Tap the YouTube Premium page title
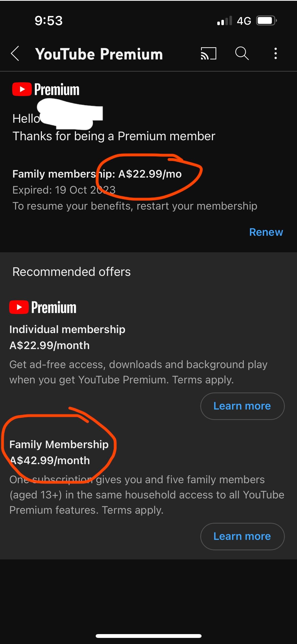The width and height of the screenshot is (297, 644). coord(99,54)
